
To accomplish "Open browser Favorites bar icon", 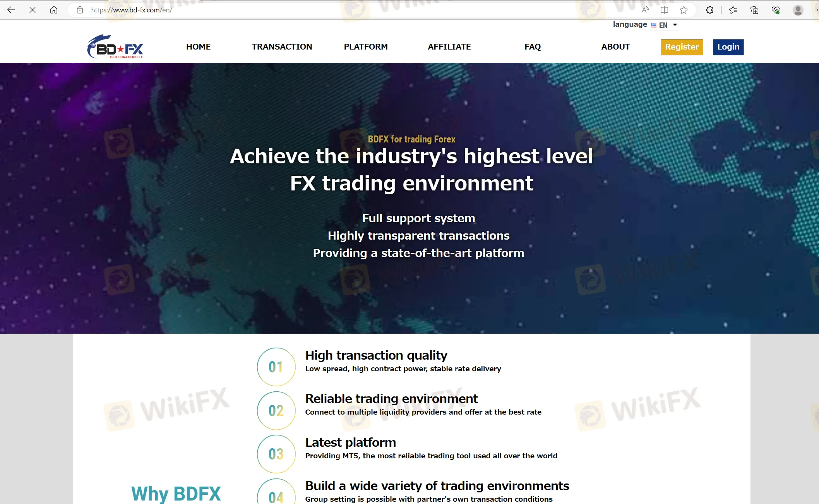I will [733, 10].
